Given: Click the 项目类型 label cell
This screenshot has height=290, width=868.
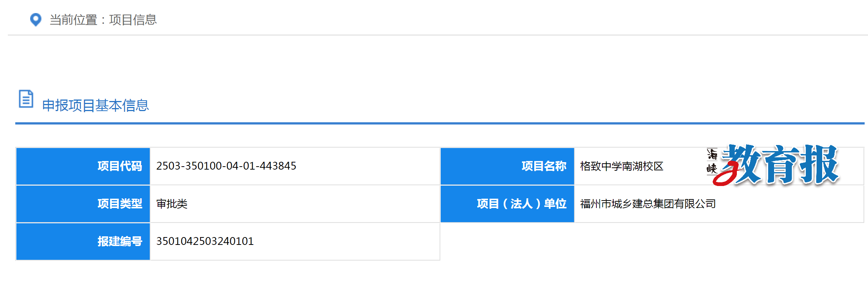Looking at the screenshot, I should point(83,204).
